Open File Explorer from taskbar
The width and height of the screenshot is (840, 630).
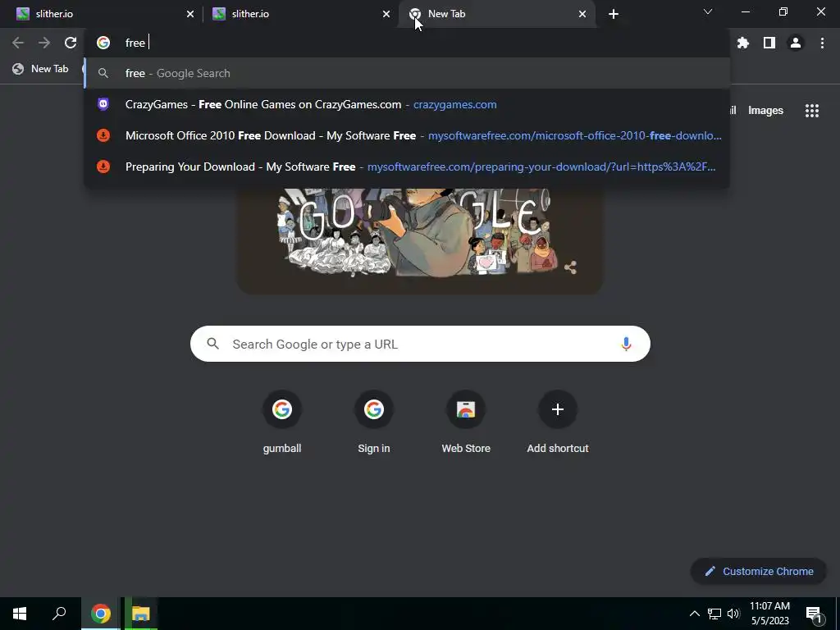tap(140, 614)
